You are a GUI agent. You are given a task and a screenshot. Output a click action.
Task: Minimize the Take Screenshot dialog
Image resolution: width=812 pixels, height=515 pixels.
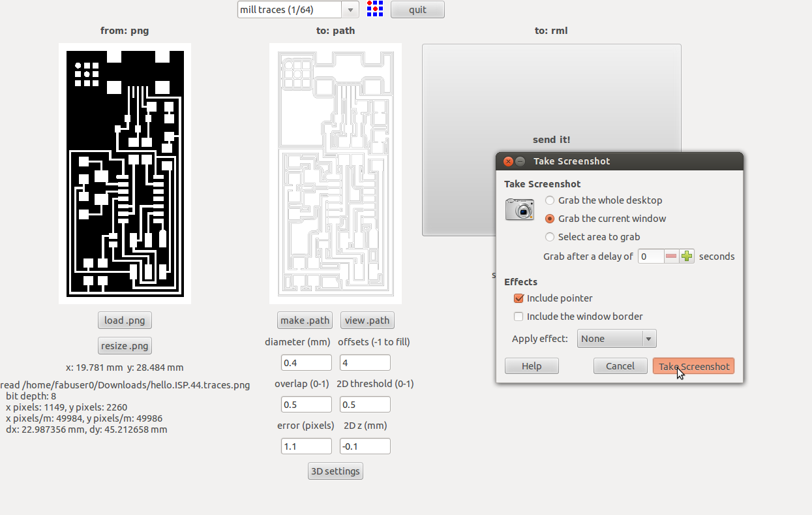tap(520, 161)
